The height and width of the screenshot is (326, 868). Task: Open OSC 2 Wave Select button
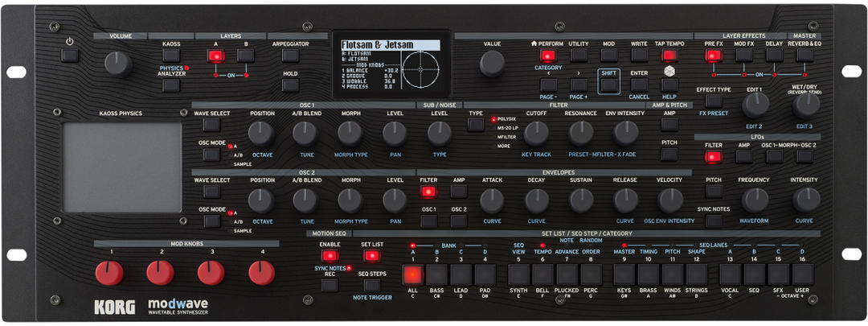(x=211, y=192)
